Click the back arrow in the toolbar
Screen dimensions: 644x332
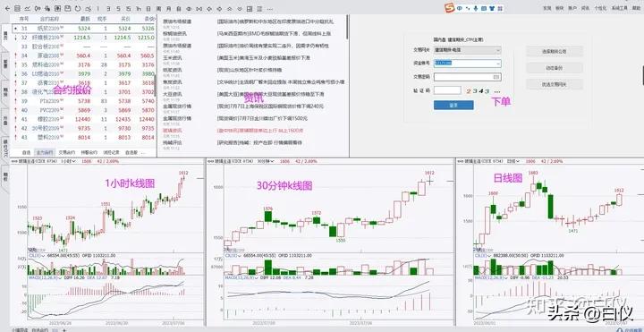(7, 9)
